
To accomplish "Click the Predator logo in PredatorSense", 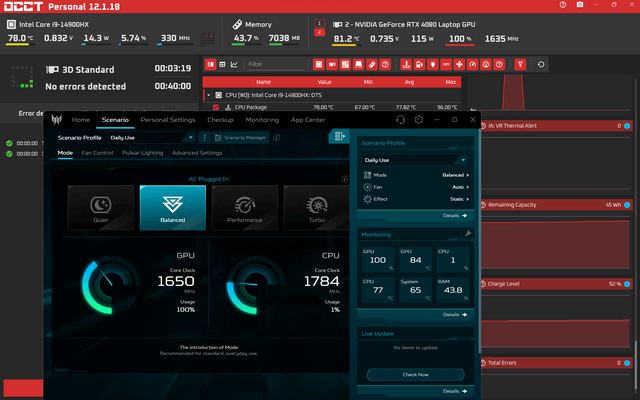I will (56, 120).
